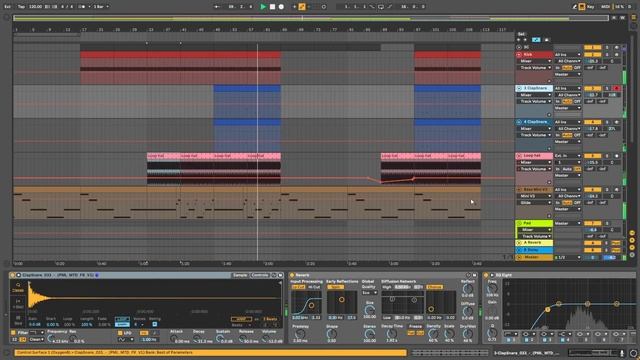
Task: Click the Simpler Release knob
Action: (242, 339)
